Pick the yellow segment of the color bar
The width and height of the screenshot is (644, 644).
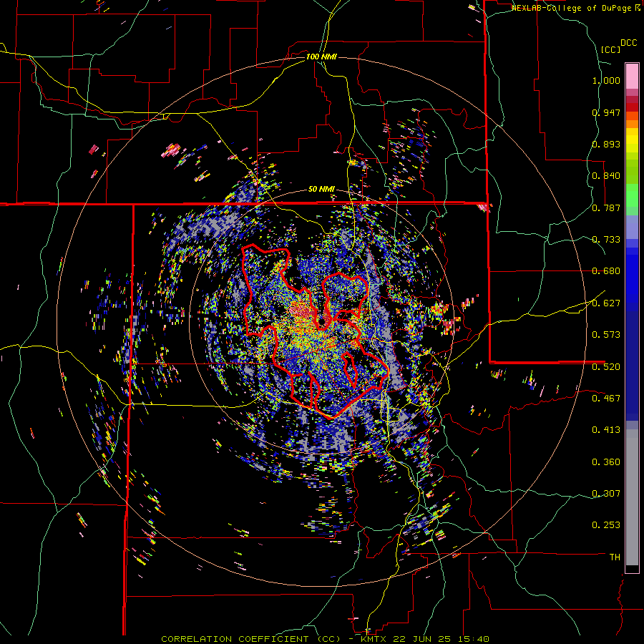tap(632, 140)
